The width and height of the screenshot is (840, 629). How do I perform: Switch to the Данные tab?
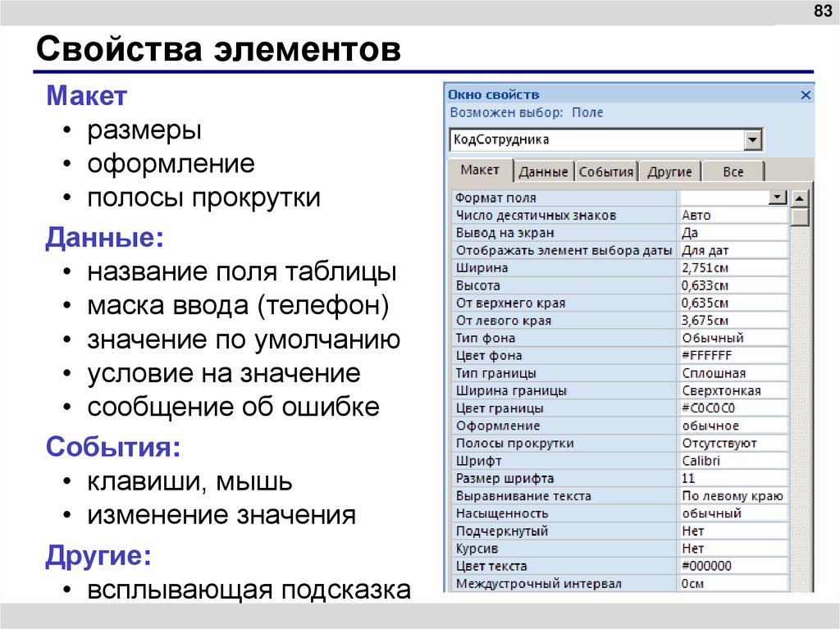click(x=544, y=171)
